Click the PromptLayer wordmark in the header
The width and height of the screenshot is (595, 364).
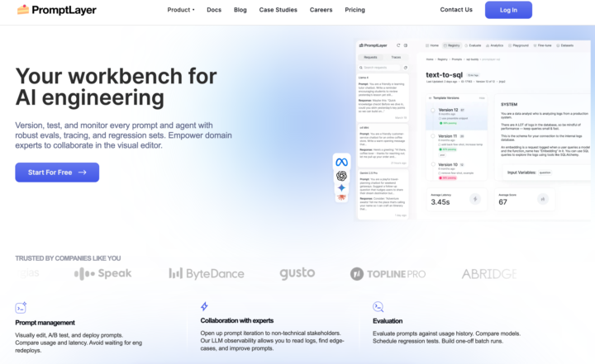(x=64, y=10)
